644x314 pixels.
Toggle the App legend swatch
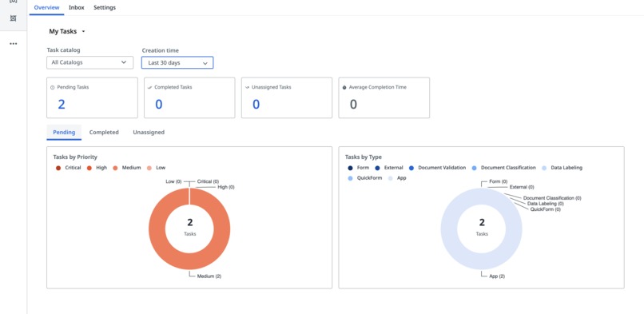click(x=391, y=178)
